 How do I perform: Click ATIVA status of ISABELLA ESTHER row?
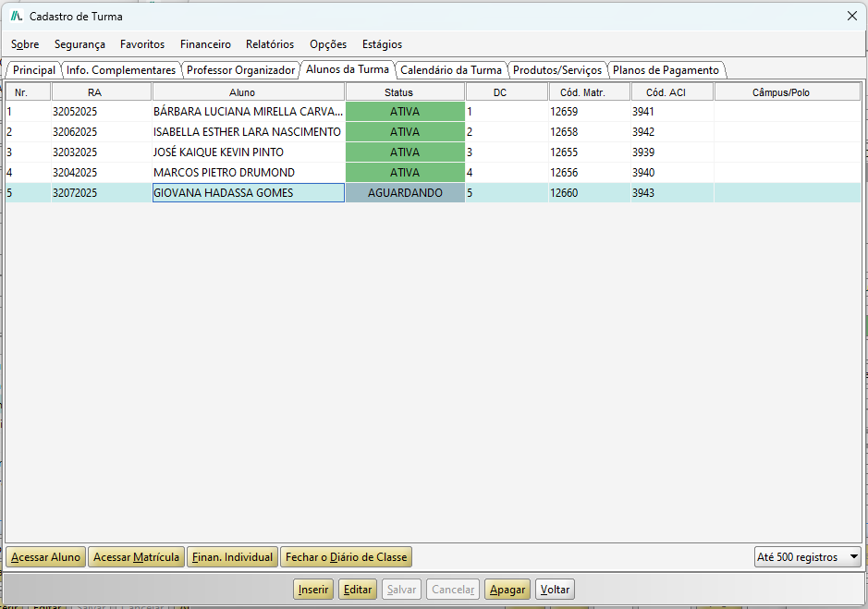pos(405,132)
